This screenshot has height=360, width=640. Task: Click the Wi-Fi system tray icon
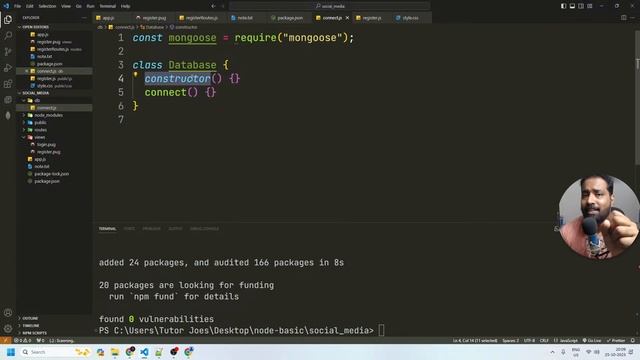pyautogui.click(x=589, y=352)
